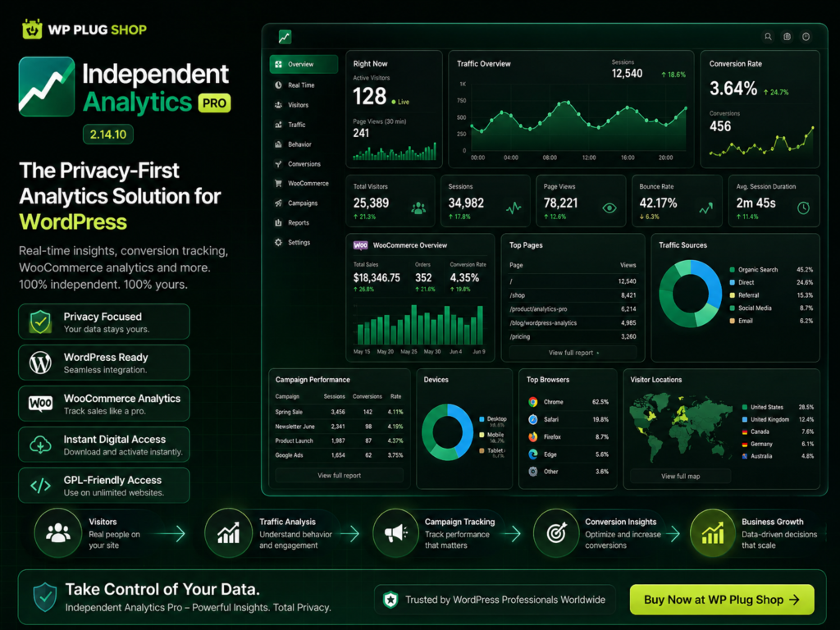Click the Business Growth bar chart icon

714,533
